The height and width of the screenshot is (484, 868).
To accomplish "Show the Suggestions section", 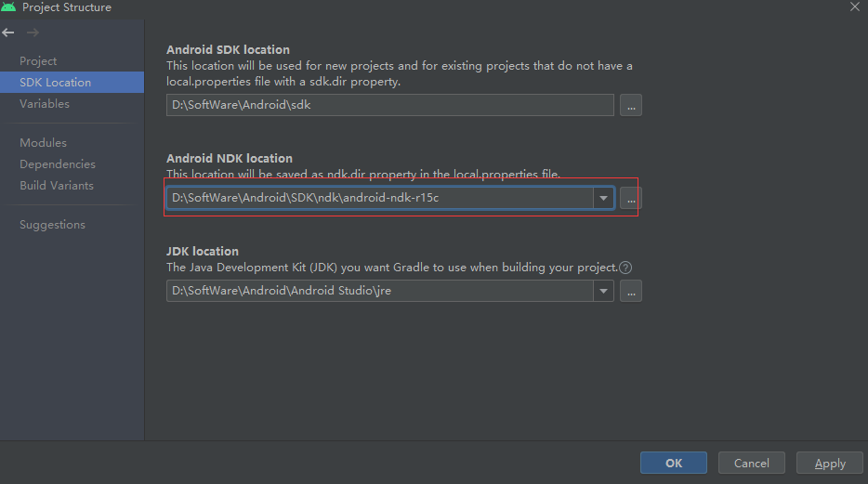I will (52, 225).
